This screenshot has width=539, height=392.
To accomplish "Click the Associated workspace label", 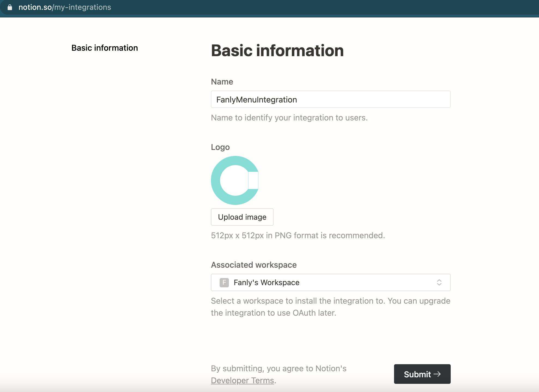I will pos(254,265).
